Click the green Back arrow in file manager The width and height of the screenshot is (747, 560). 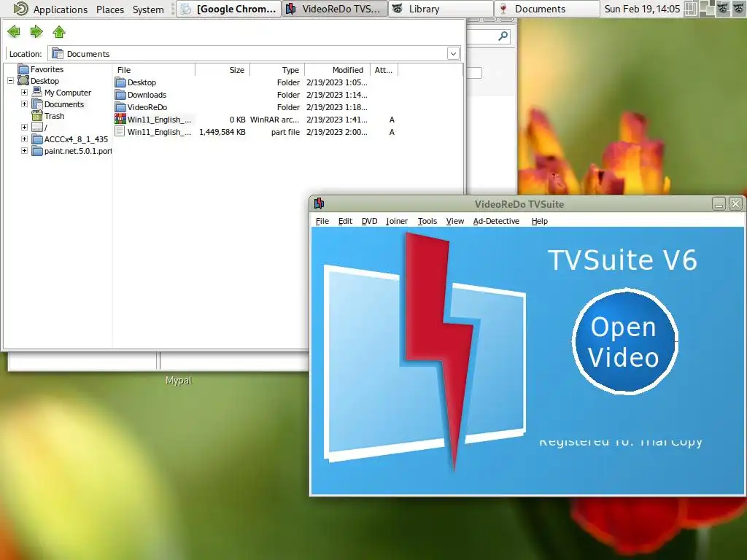click(x=14, y=32)
